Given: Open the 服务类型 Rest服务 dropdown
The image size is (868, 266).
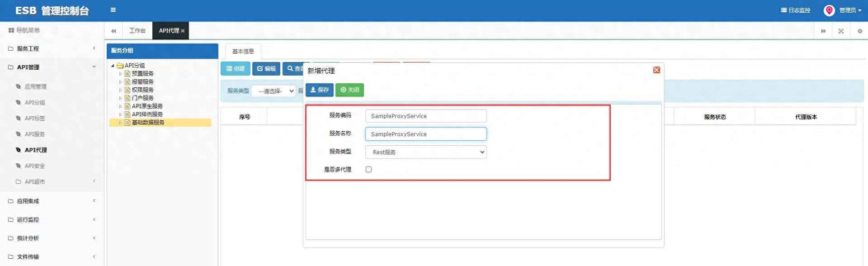Looking at the screenshot, I should [426, 152].
